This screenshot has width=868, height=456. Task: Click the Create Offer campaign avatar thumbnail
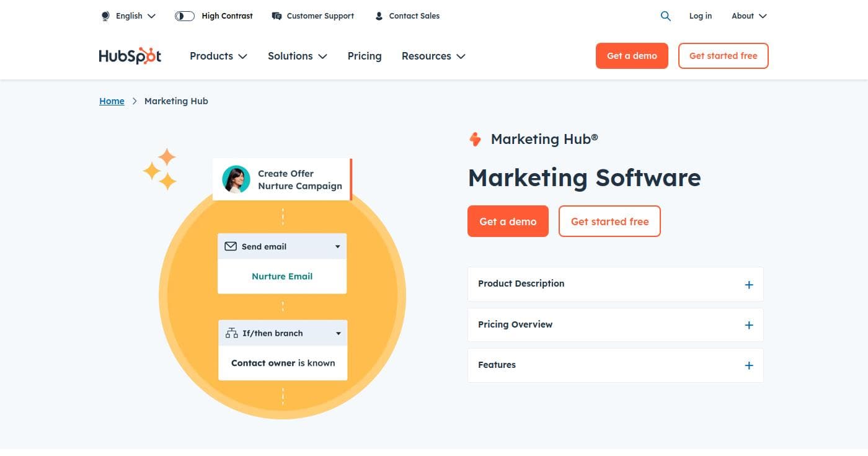236,179
